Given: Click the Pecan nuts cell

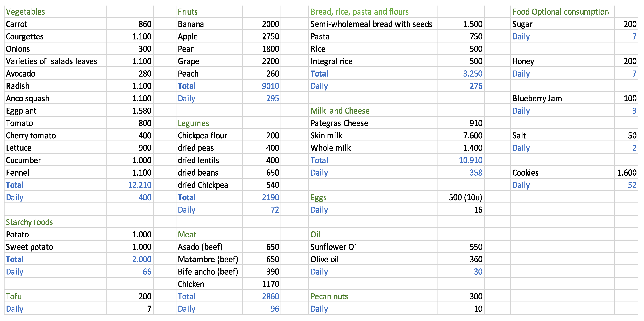Looking at the screenshot, I should click(x=329, y=296).
